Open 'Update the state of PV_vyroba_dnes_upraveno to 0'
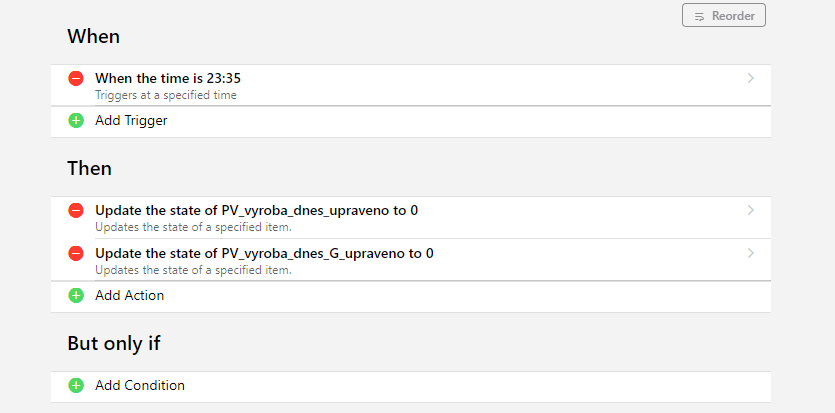Image resolution: width=835 pixels, height=413 pixels. pyautogui.click(x=256, y=210)
